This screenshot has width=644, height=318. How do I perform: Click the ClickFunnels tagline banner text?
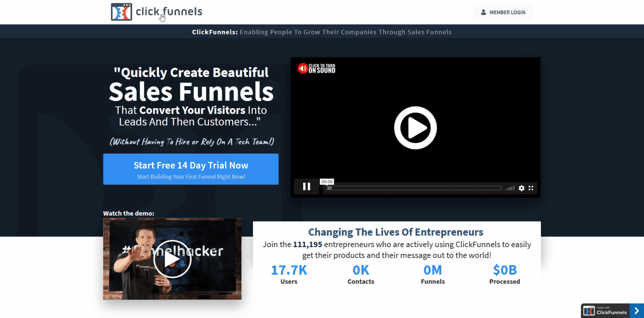(322, 32)
